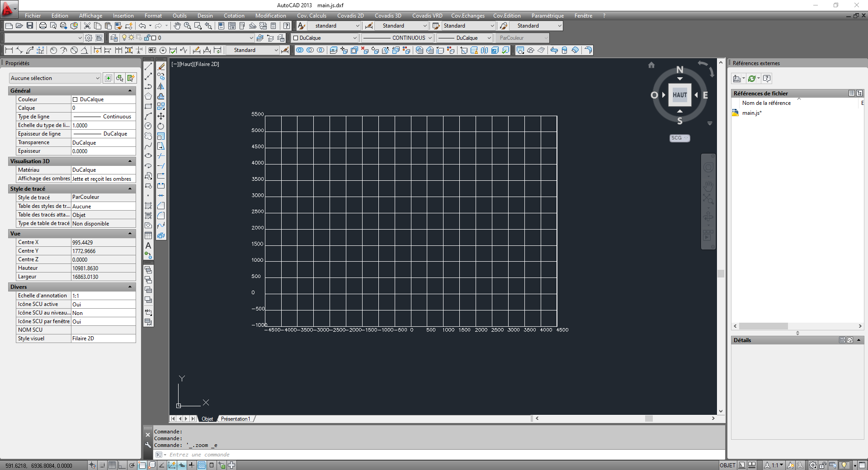868x470 pixels.
Task: Switch to the Présentation1 tab
Action: click(235, 419)
